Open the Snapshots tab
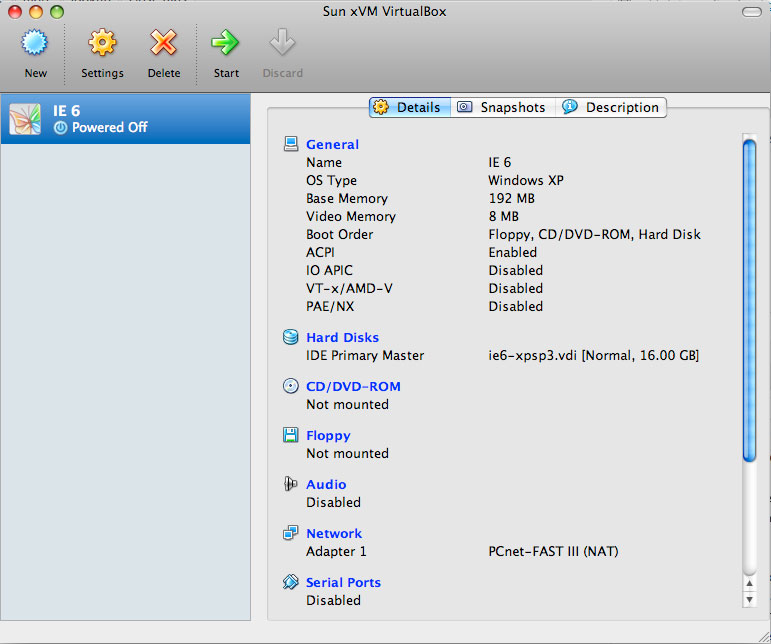Screen dimensions: 771x644 click(503, 107)
